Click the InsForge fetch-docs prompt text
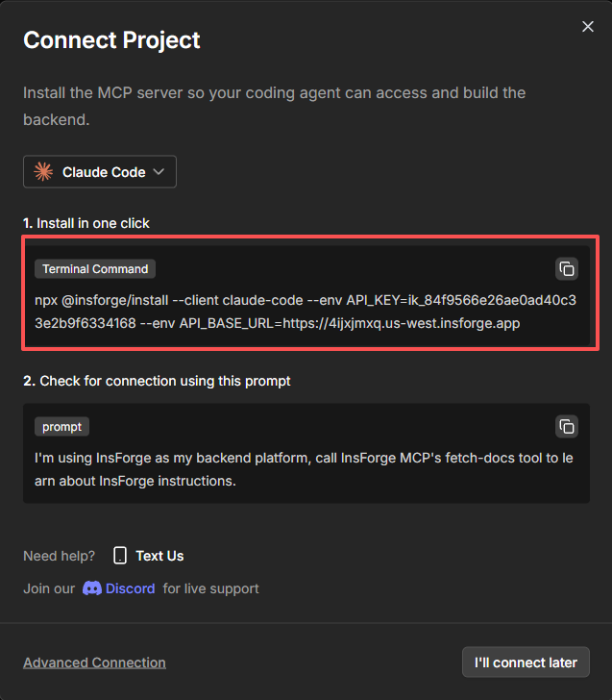Screen dimensions: 612x700 [x=304, y=469]
